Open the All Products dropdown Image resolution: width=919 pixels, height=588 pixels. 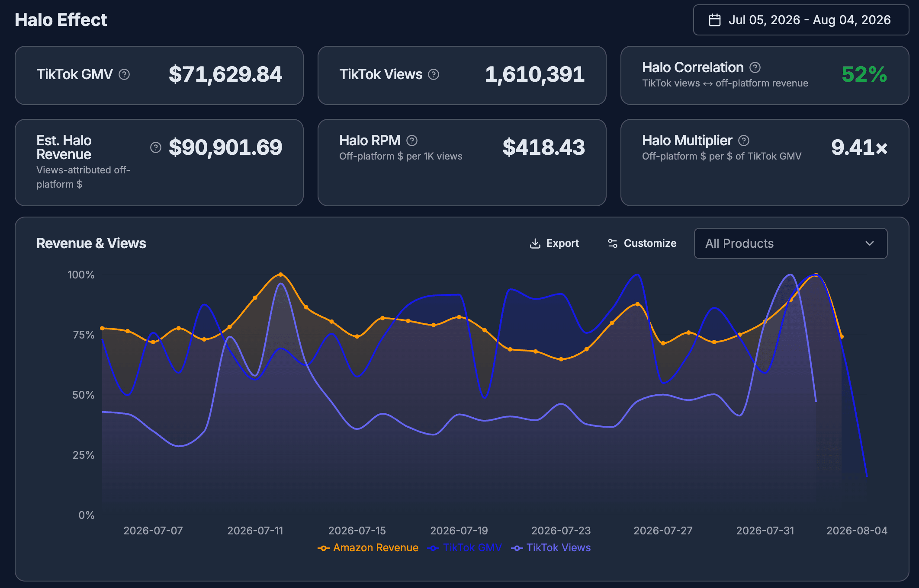tap(790, 243)
